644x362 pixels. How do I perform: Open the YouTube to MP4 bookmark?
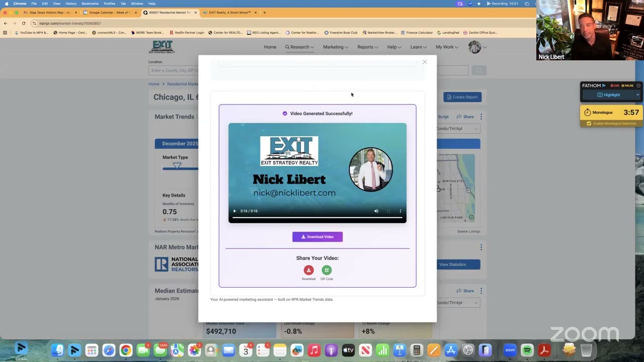(x=31, y=33)
